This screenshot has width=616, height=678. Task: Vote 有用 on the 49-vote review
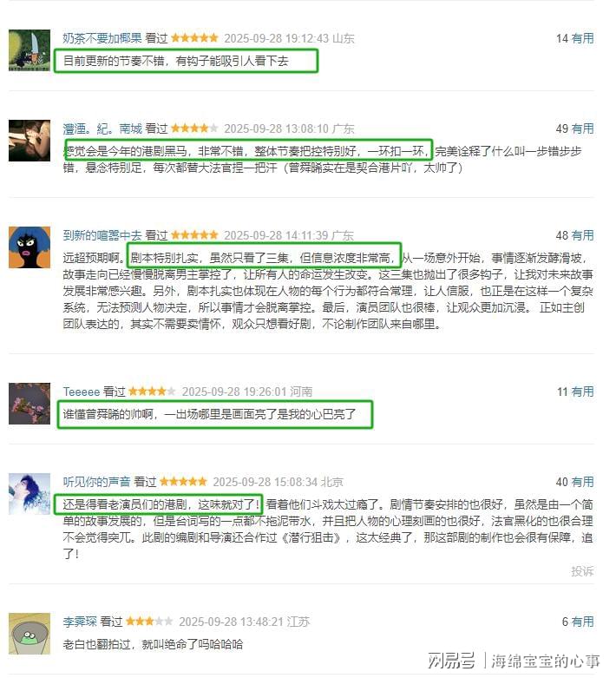pyautogui.click(x=582, y=128)
